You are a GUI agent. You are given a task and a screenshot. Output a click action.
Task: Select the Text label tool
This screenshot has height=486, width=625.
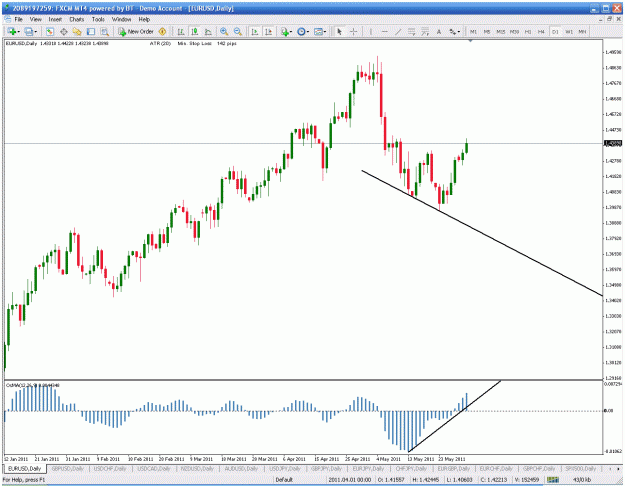tap(439, 31)
